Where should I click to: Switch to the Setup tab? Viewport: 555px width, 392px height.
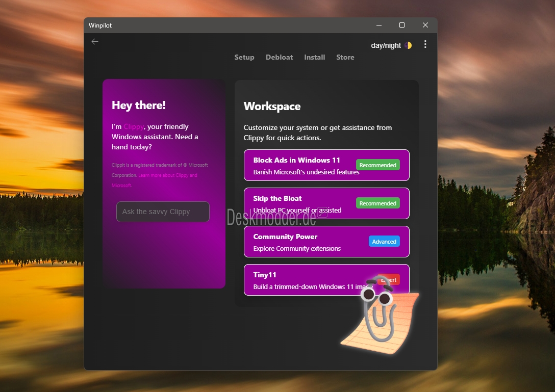(244, 57)
